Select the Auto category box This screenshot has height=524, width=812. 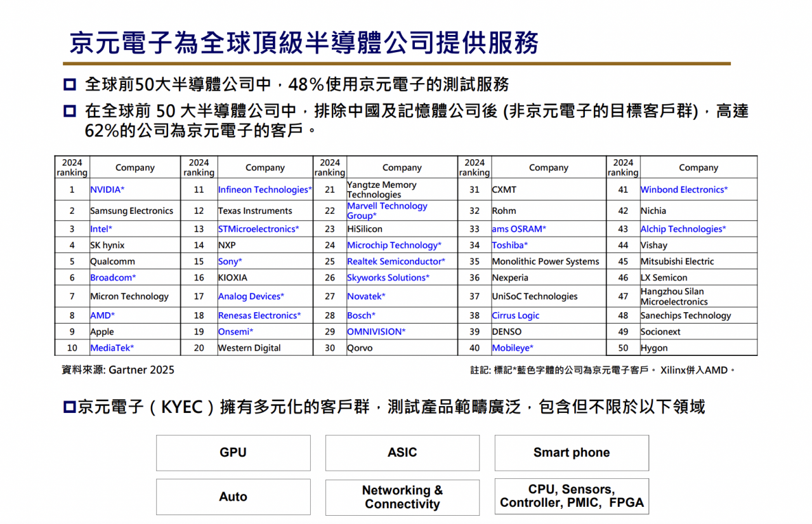click(x=233, y=497)
